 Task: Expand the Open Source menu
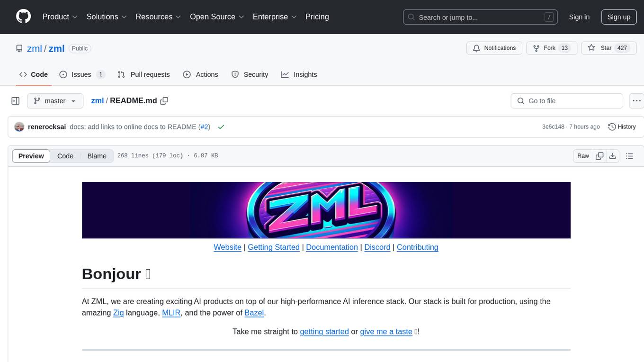tap(217, 17)
